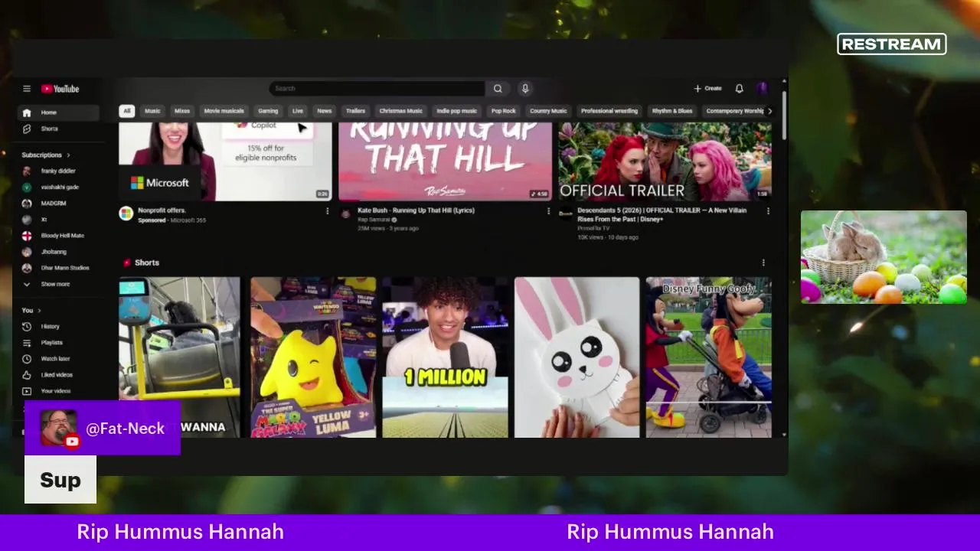
Task: Click the Create button
Action: [x=707, y=89]
